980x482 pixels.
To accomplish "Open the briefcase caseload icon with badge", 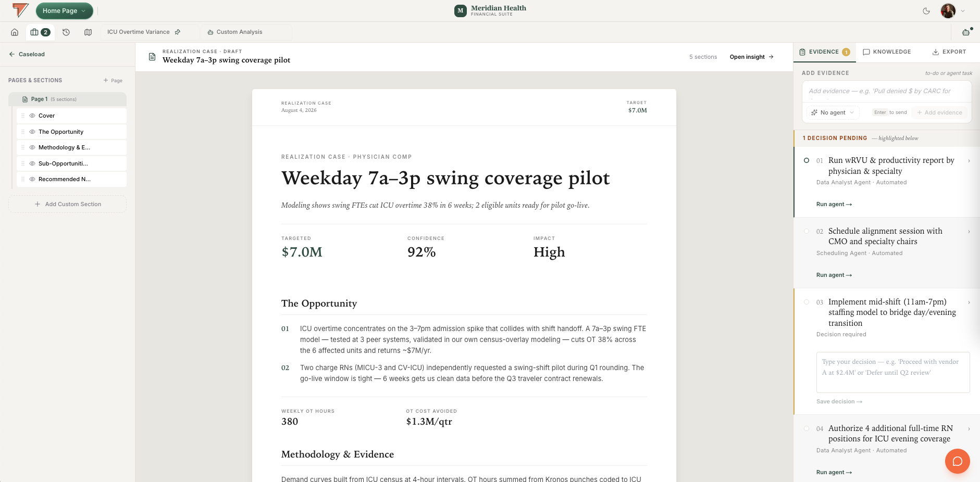I will click(40, 32).
